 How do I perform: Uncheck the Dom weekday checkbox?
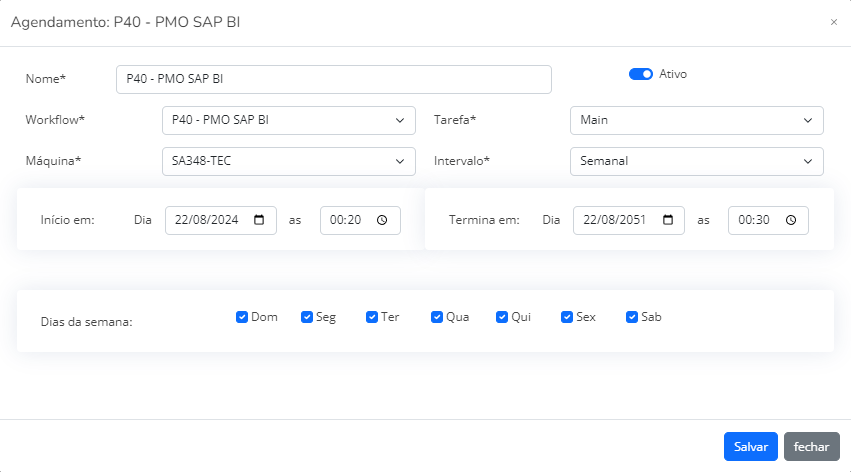(242, 317)
